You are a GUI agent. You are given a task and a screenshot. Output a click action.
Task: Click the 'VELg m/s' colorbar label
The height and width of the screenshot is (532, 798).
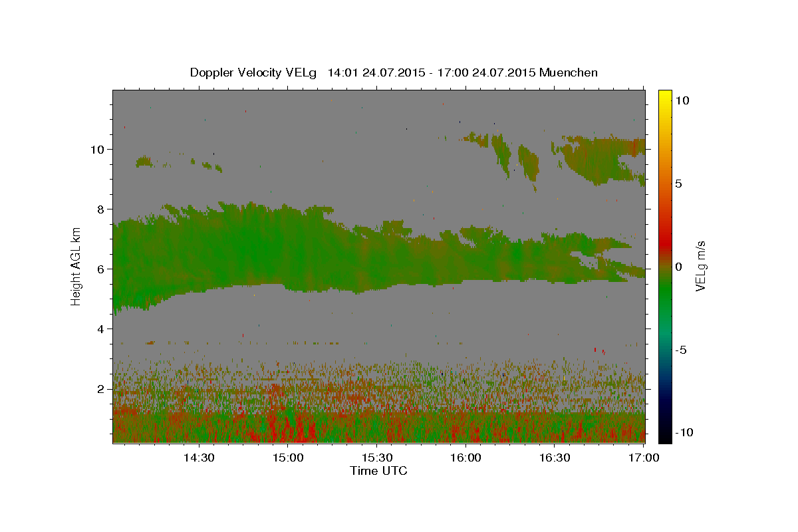coord(700,265)
